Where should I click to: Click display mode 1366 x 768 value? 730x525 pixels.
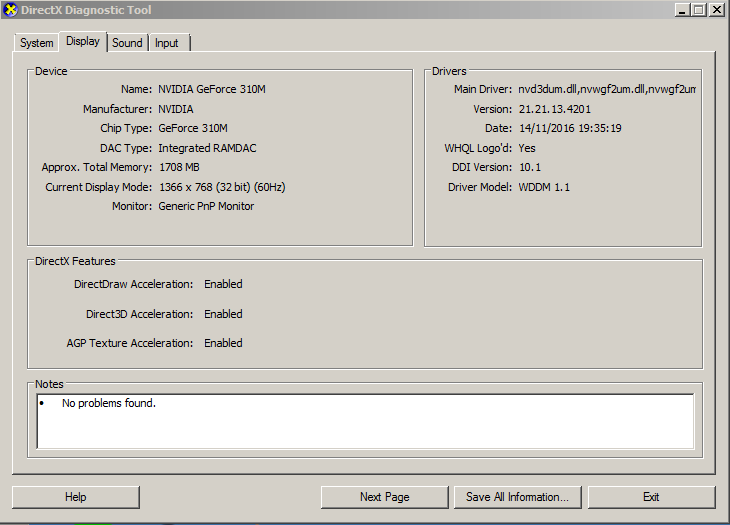(x=222, y=187)
